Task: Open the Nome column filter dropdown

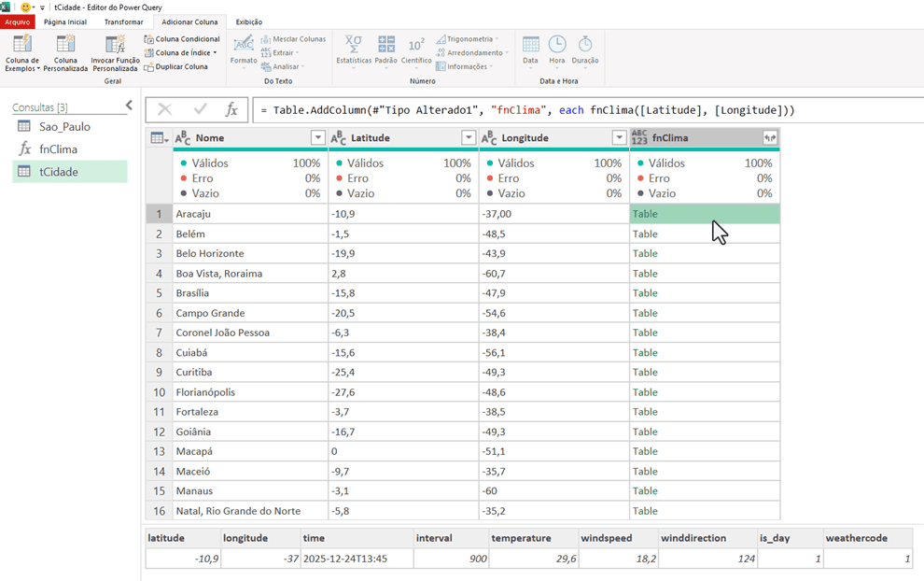Action: click(317, 138)
